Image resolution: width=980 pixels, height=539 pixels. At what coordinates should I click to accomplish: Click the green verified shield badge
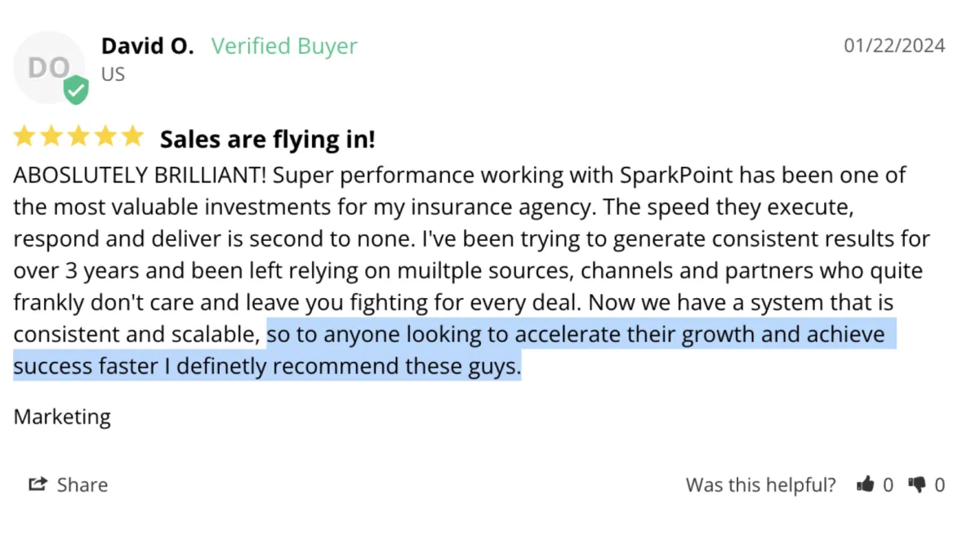(76, 90)
